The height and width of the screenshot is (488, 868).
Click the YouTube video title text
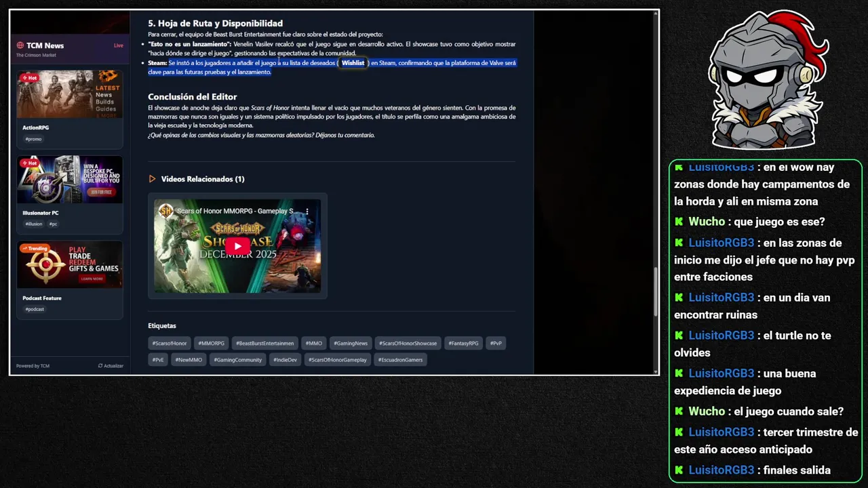tap(236, 211)
